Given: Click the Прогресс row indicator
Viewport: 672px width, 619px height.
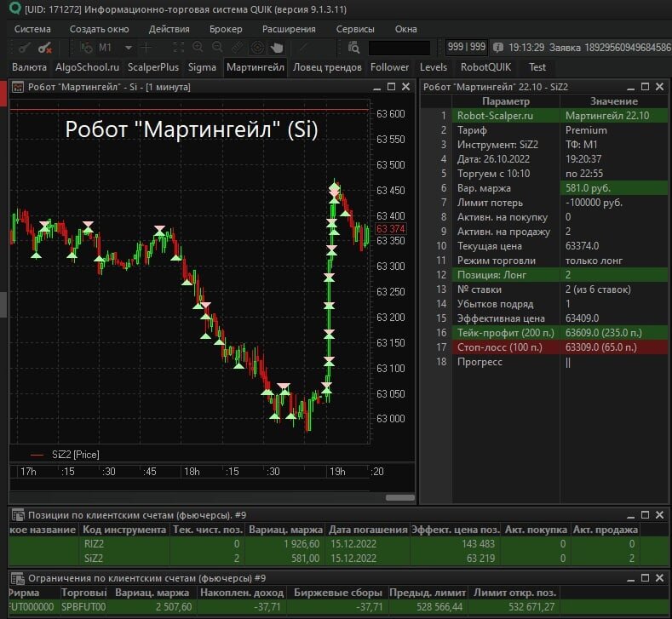Looking at the screenshot, I should 568,363.
